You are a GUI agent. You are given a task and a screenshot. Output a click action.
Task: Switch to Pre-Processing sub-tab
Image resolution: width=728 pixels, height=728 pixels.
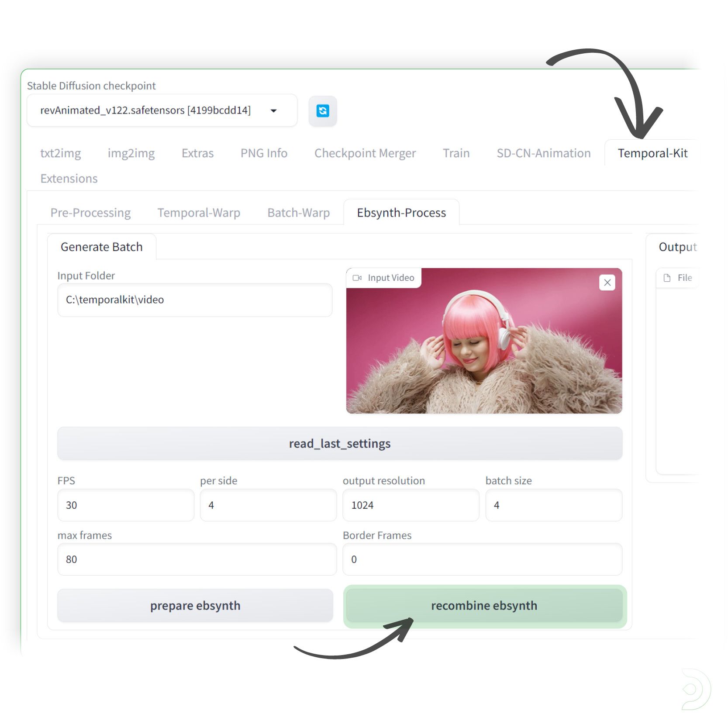point(90,213)
